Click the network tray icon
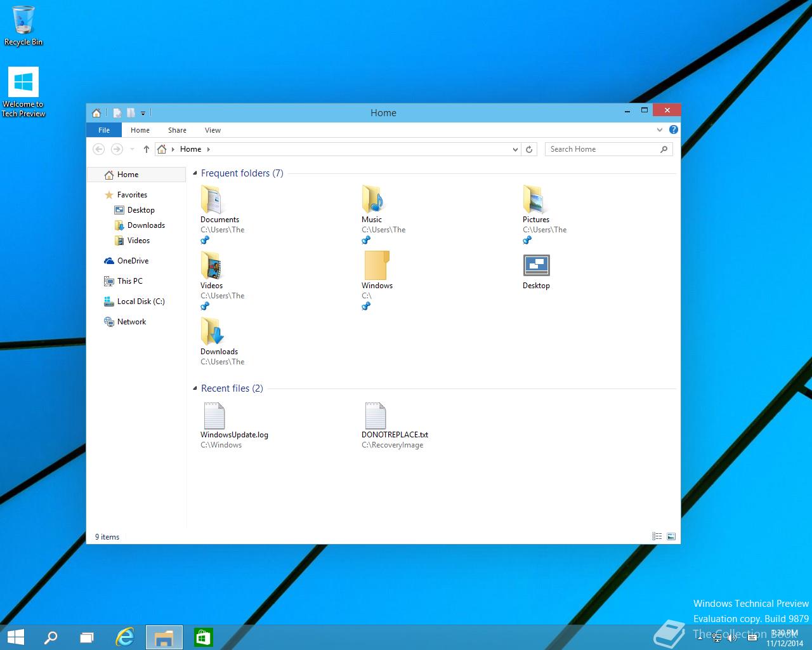Image resolution: width=812 pixels, height=650 pixels. tap(717, 637)
